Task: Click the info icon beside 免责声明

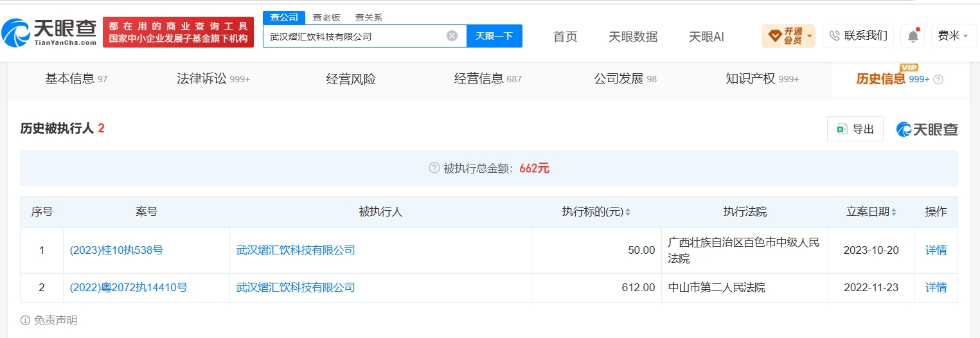Action: coord(25,320)
